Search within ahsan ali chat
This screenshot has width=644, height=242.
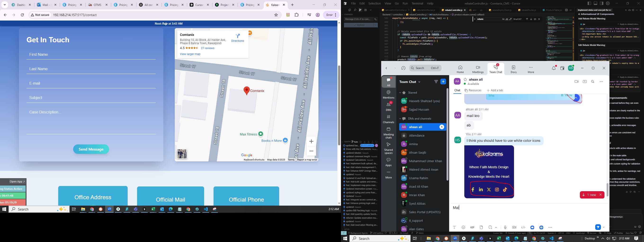click(592, 82)
